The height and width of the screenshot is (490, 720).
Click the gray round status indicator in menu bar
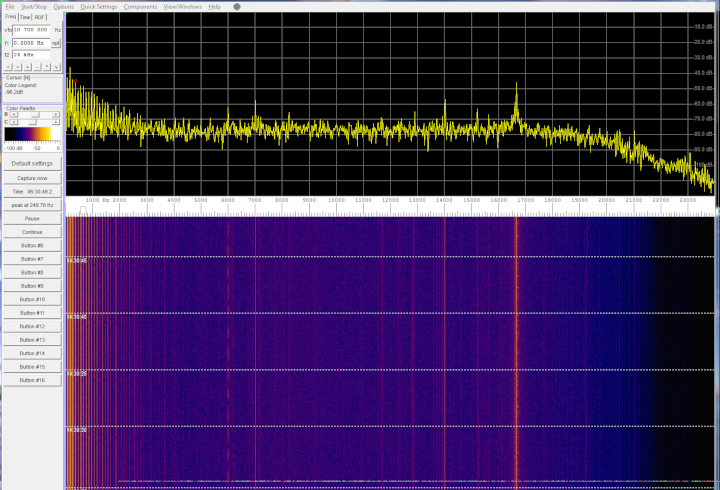pos(237,7)
